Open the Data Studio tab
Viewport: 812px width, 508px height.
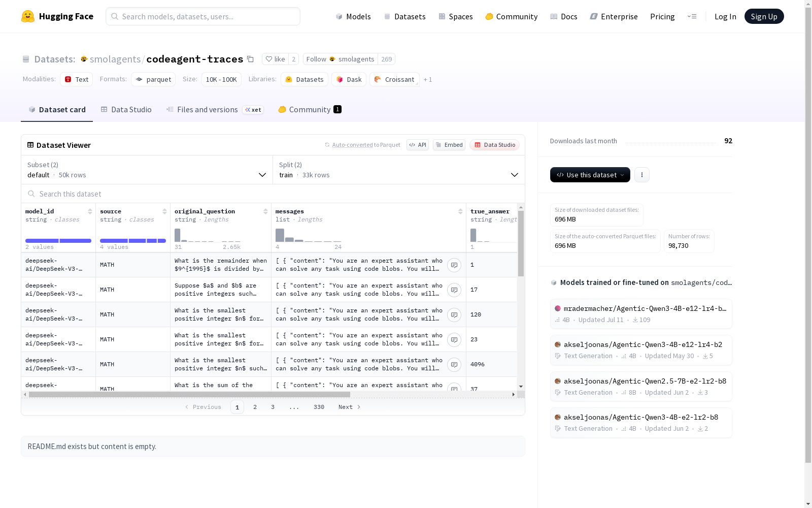(x=126, y=110)
